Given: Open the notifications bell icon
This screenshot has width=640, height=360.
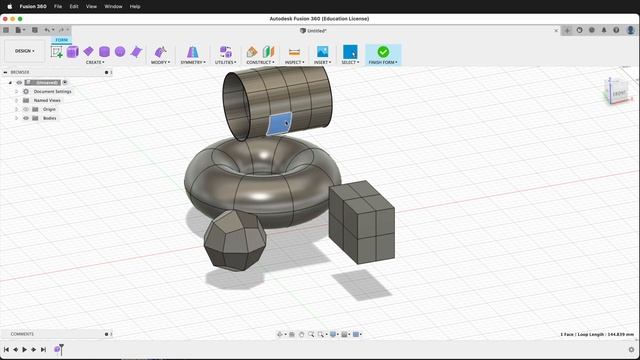Looking at the screenshot, I should (604, 30).
